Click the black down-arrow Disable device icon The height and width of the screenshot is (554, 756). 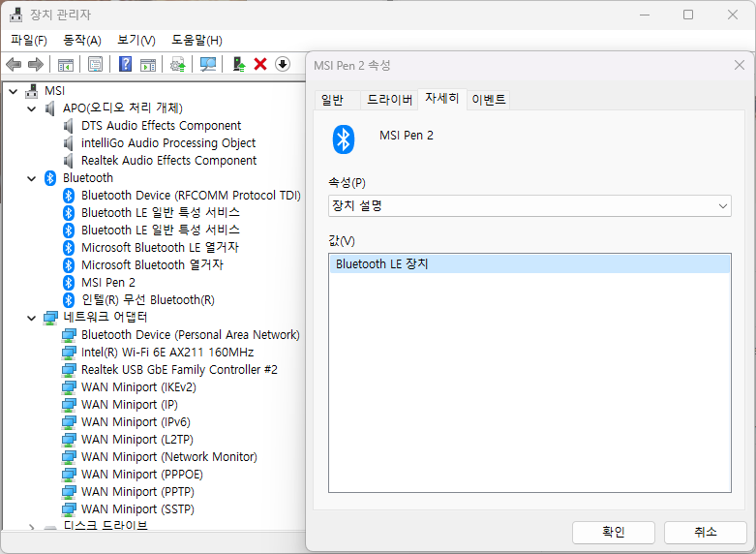coord(283,64)
